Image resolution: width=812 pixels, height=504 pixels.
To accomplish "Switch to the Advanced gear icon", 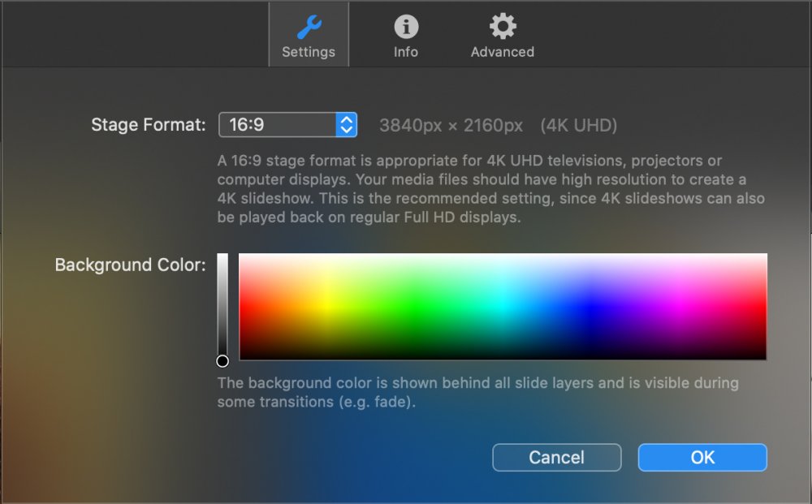I will pyautogui.click(x=503, y=26).
